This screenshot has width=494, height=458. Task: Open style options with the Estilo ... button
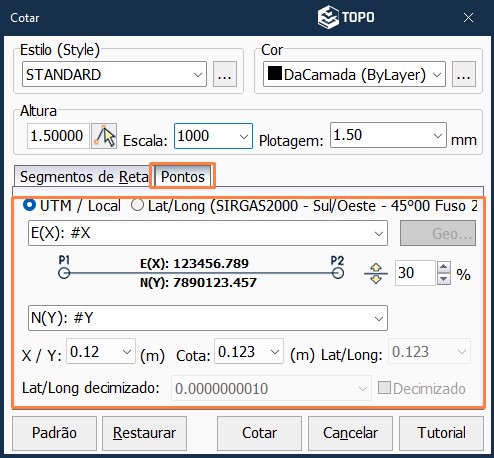pos(225,74)
